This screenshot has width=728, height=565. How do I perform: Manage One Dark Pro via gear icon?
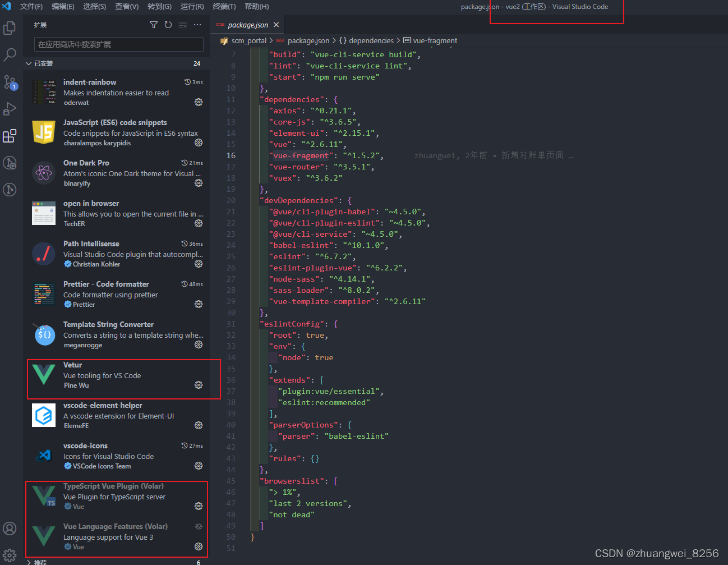click(x=199, y=183)
